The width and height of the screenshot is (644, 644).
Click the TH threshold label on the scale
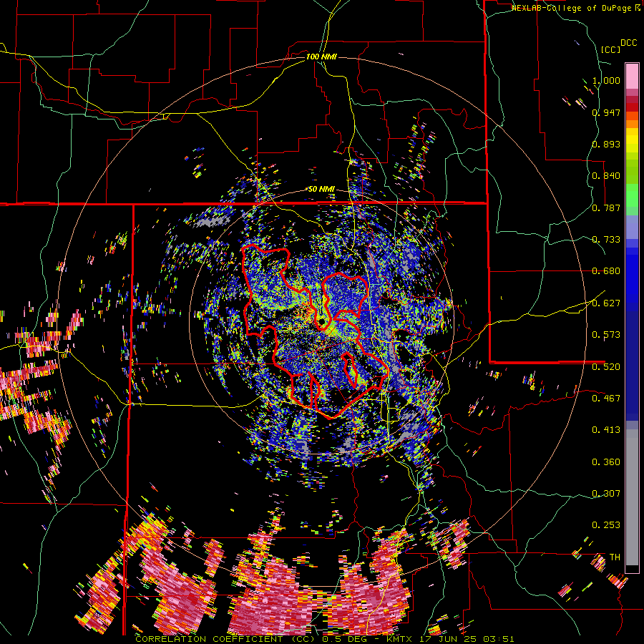(x=615, y=557)
